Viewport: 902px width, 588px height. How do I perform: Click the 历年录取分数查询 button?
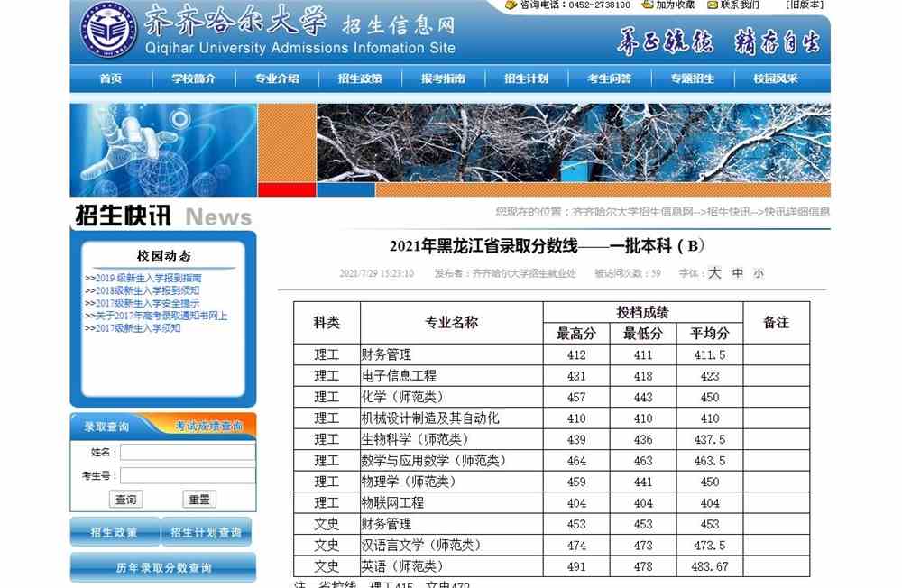coord(163,568)
